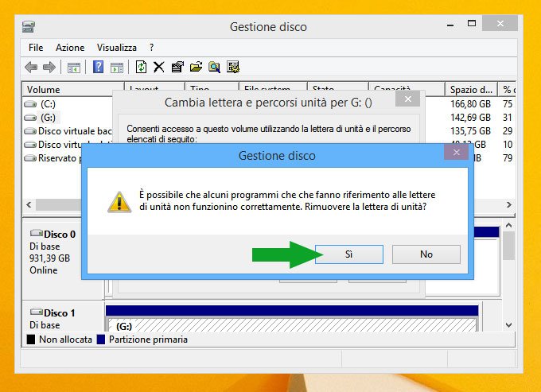Image resolution: width=541 pixels, height=392 pixels.
Task: Click the Gestione disco window app icon
Action: pos(29,26)
